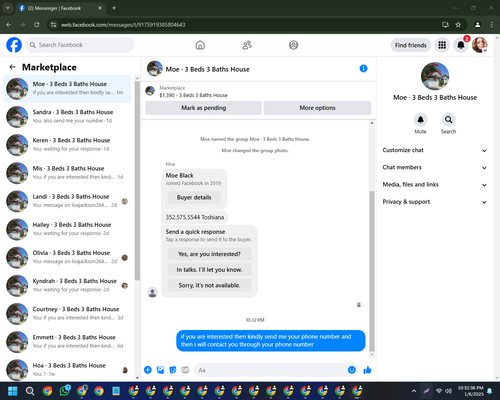Open Landi - 3 Beds 3 Baths House chat

pyautogui.click(x=67, y=201)
